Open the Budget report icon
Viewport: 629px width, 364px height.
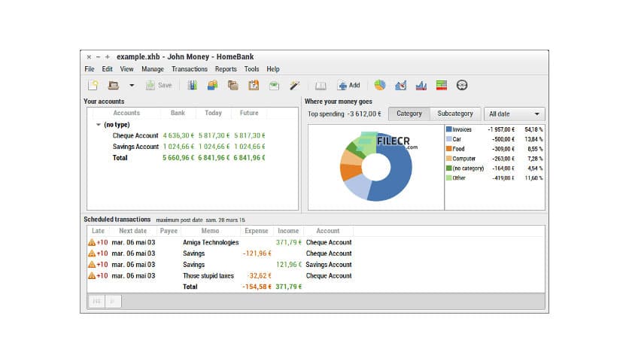441,85
